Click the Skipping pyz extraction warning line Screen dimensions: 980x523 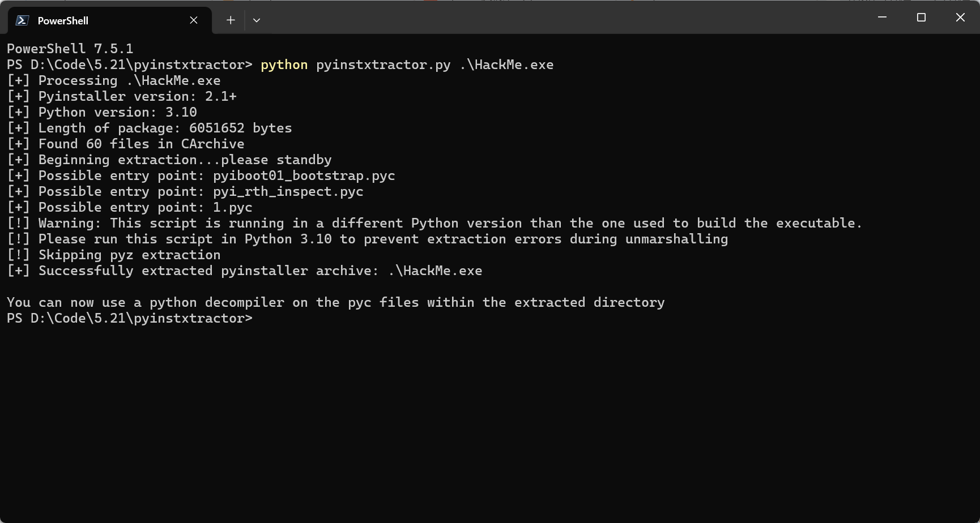point(114,255)
